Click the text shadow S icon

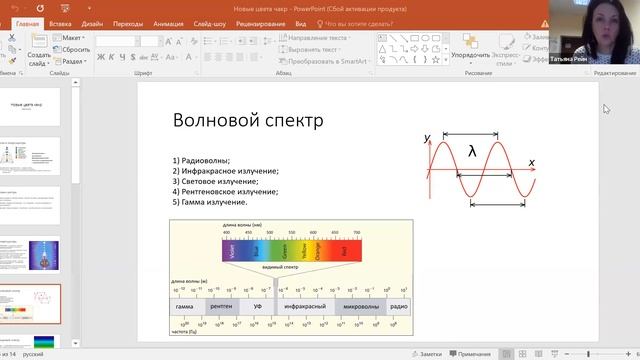point(133,57)
